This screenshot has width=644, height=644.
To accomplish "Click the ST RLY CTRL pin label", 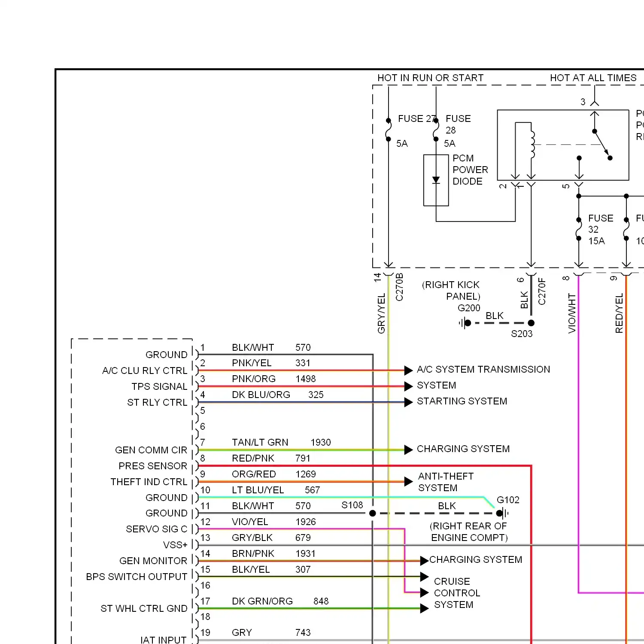I will [x=157, y=402].
